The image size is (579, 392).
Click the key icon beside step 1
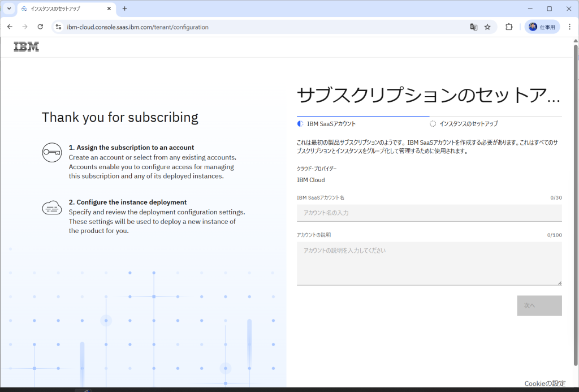click(51, 152)
